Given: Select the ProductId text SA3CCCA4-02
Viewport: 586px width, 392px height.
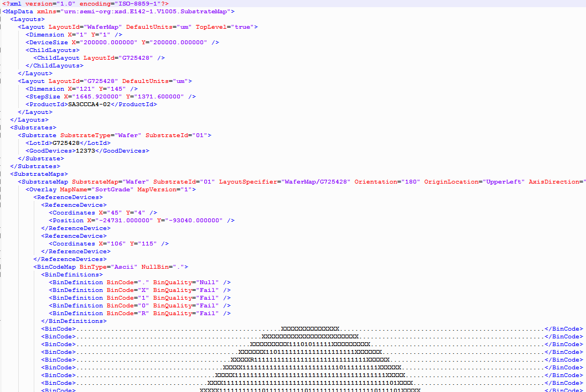Looking at the screenshot, I should click(x=89, y=104).
